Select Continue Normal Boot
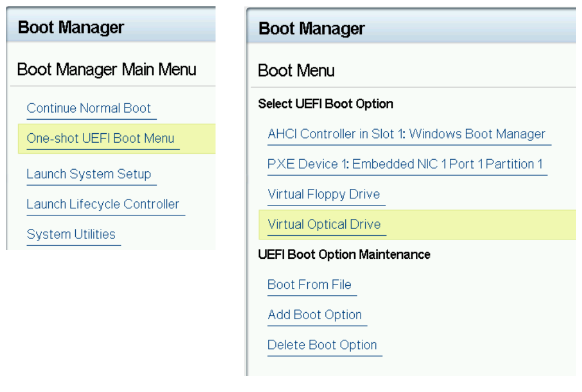The height and width of the screenshot is (392, 582). click(x=89, y=108)
